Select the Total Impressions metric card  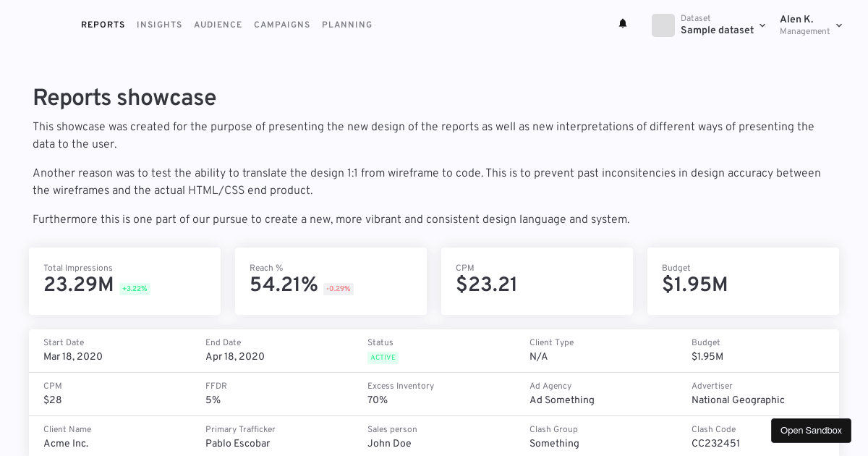(x=124, y=281)
